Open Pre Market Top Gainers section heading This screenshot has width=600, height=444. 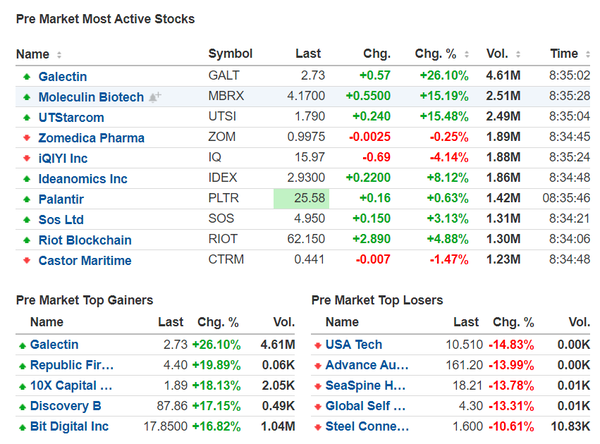tap(85, 300)
